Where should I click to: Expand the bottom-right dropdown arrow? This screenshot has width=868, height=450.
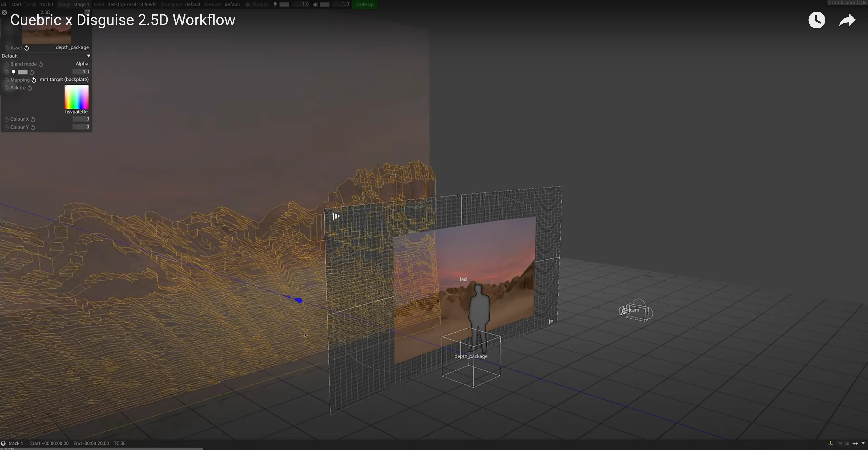click(863, 443)
